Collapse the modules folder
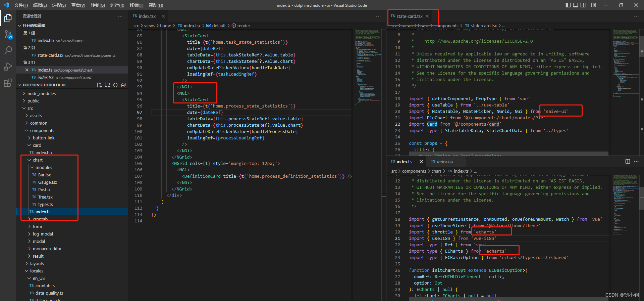Image resolution: width=644 pixels, height=301 pixels. [44, 167]
